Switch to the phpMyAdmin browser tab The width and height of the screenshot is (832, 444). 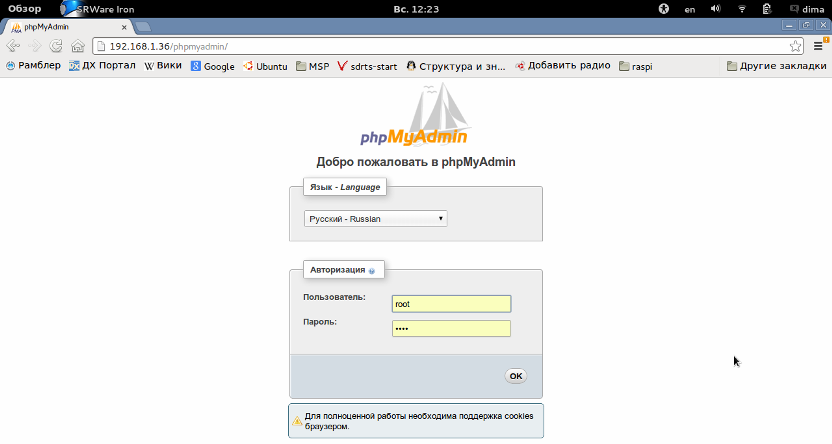click(67, 27)
